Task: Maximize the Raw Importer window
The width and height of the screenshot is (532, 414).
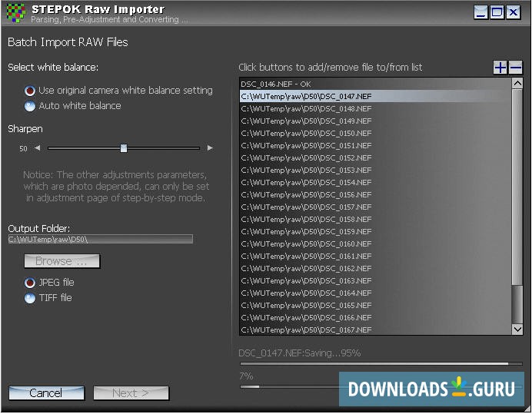Action: coord(497,12)
